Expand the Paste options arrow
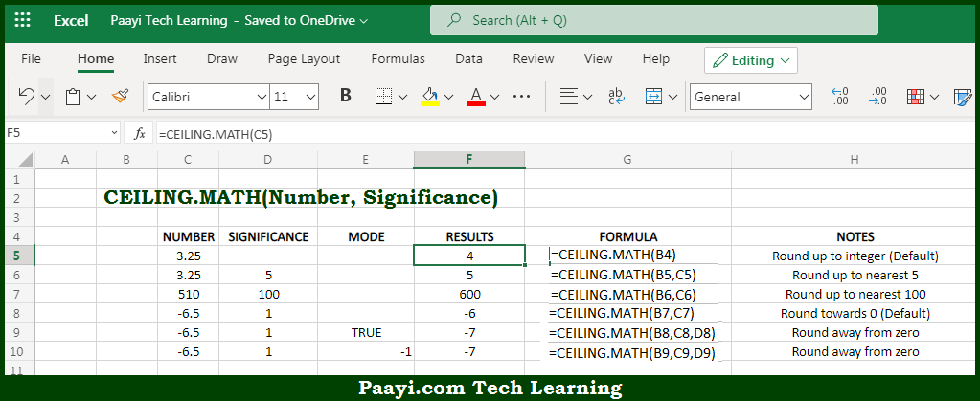 [91, 97]
